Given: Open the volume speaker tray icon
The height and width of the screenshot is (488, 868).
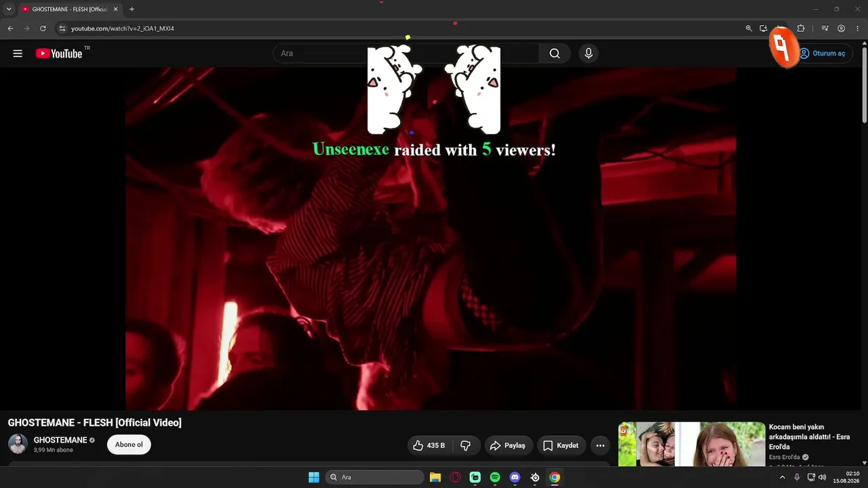Looking at the screenshot, I should 823,477.
